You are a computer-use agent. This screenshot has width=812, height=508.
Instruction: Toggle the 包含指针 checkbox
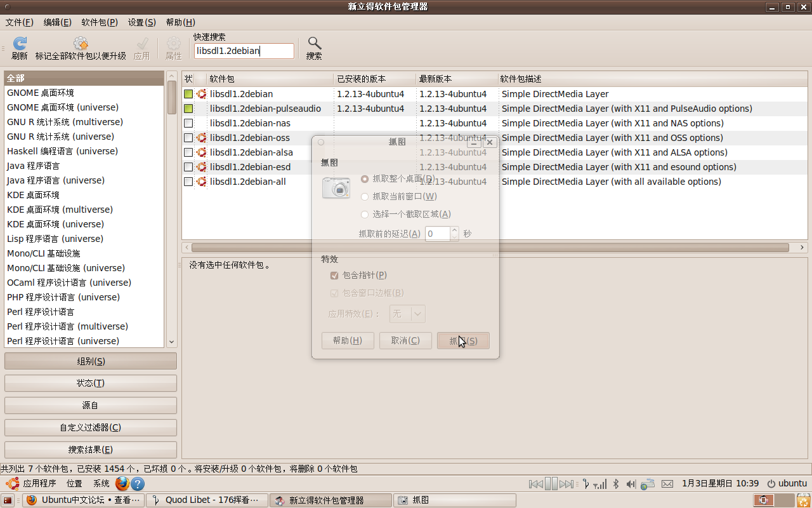[334, 276]
